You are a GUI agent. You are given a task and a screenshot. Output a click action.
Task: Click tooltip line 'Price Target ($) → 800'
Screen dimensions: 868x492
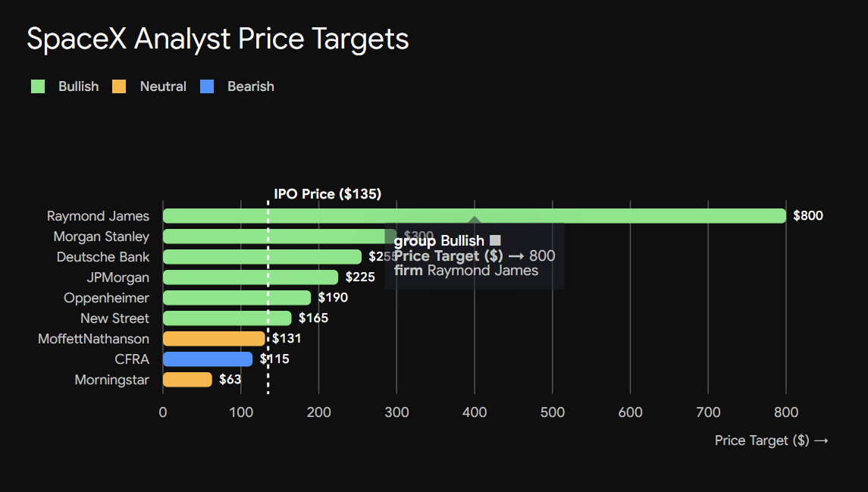tap(475, 255)
